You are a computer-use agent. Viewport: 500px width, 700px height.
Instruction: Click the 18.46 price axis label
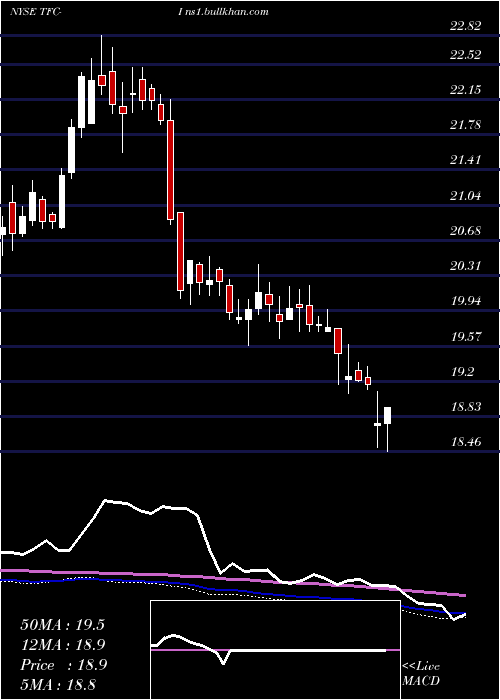466,442
